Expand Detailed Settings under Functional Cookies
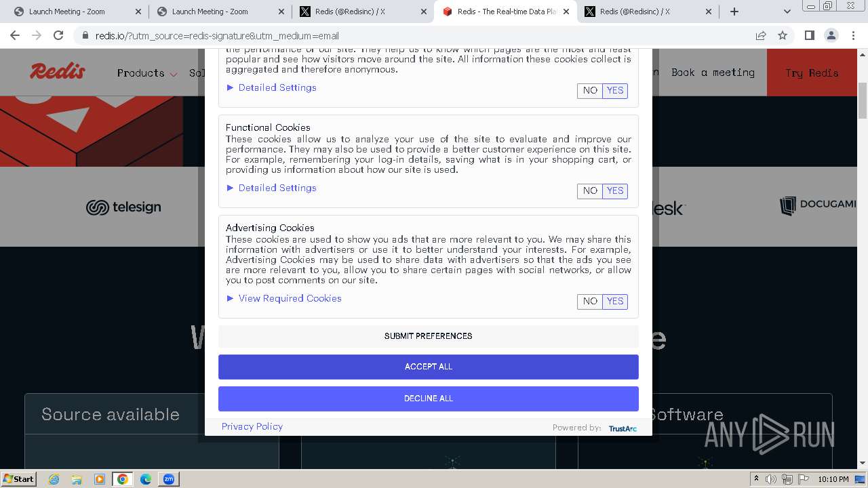 tap(271, 188)
